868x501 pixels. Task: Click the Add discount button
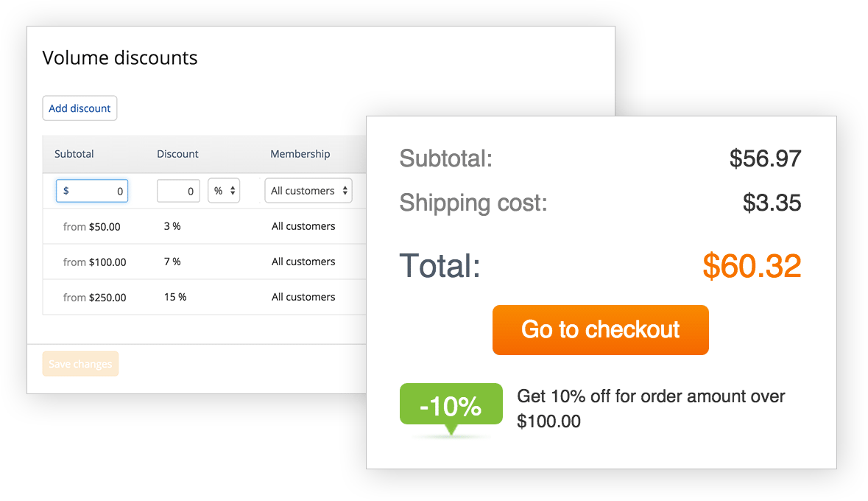(x=80, y=108)
